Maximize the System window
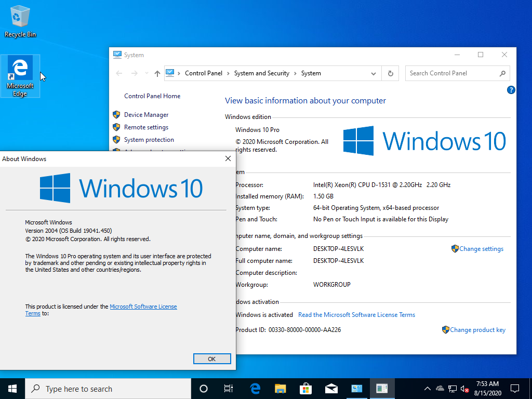This screenshot has height=399, width=532. point(481,55)
